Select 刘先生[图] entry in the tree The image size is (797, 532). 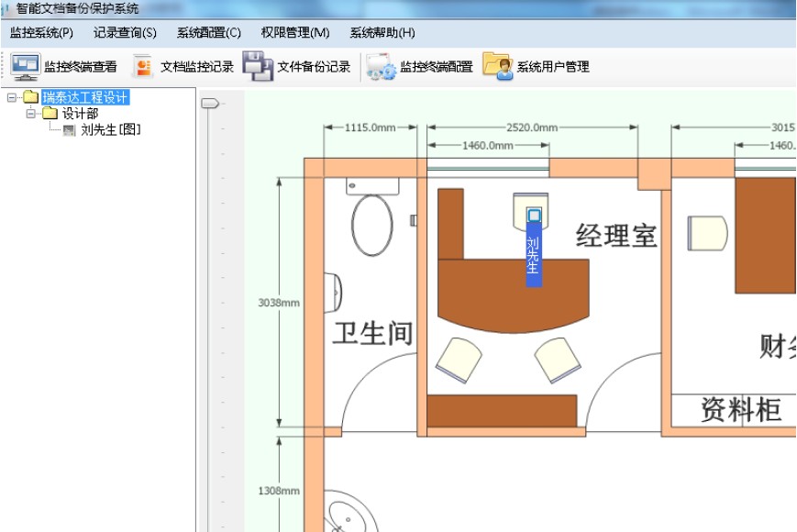pos(111,130)
